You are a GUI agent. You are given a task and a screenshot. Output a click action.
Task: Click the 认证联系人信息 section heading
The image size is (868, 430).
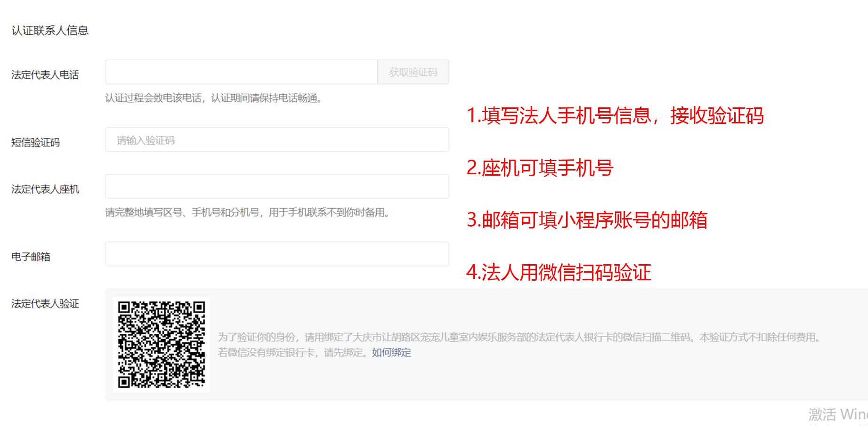(50, 31)
